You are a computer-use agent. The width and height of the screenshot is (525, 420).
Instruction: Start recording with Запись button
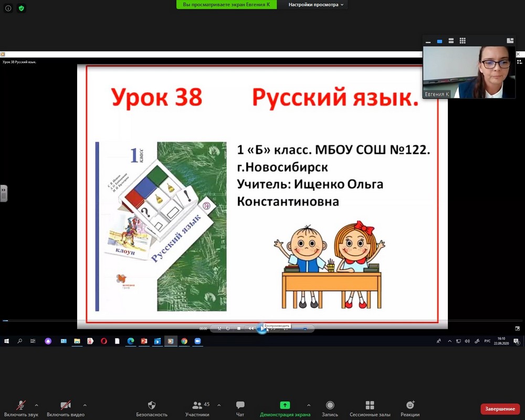(x=330, y=408)
